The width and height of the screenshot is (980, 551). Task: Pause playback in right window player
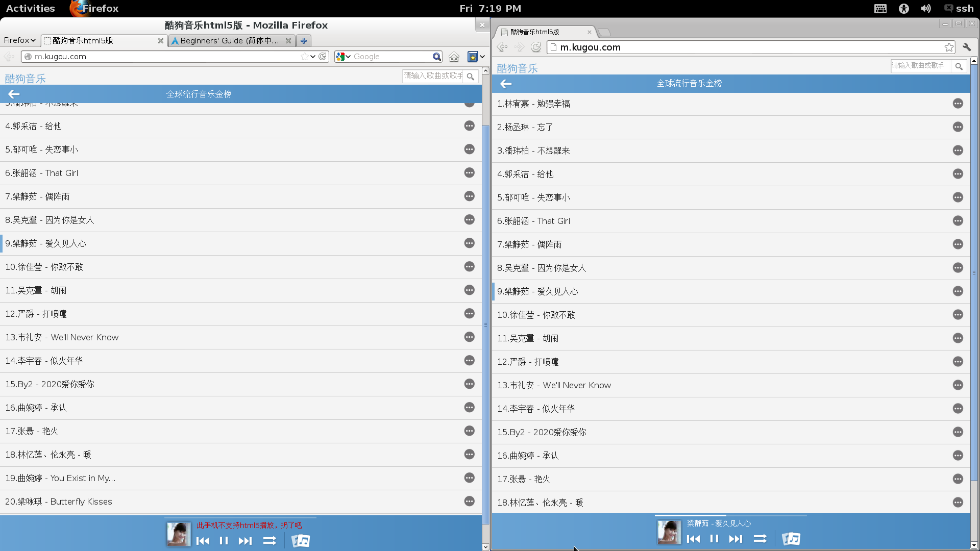(x=714, y=539)
